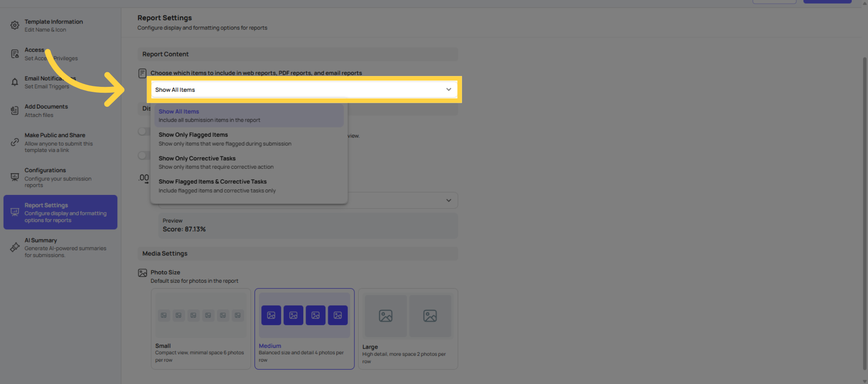Screen dimensions: 868x384
Task: Open Template Information section
Action: (60, 25)
